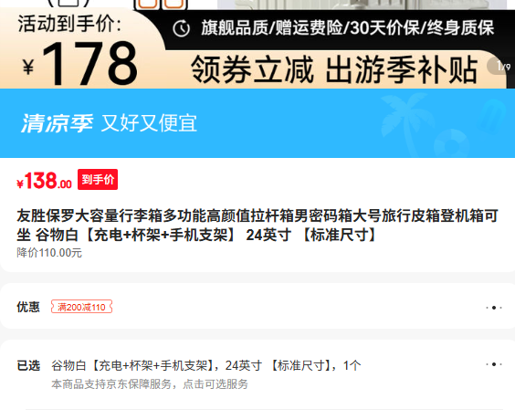Image resolution: width=515 pixels, height=420 pixels.
Task: Tap the 领券立减 出游季补贴 coupon banner
Action: (x=333, y=69)
